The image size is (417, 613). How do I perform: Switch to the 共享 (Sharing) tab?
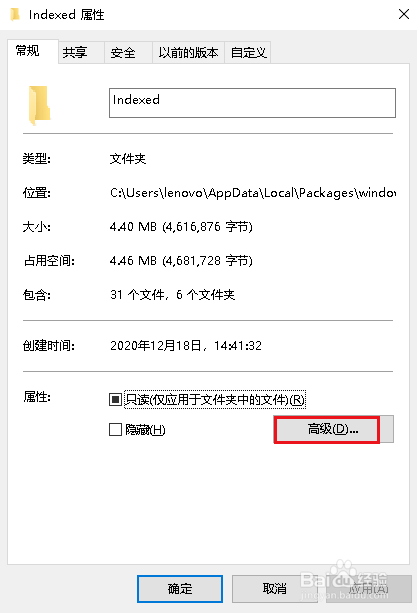coord(75,52)
